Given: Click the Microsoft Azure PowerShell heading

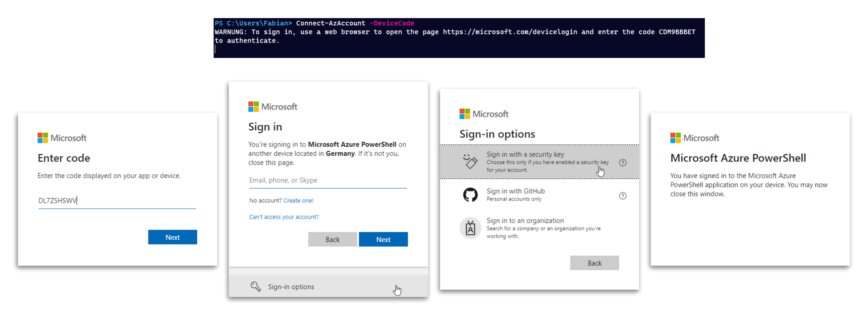Looking at the screenshot, I should pos(738,158).
